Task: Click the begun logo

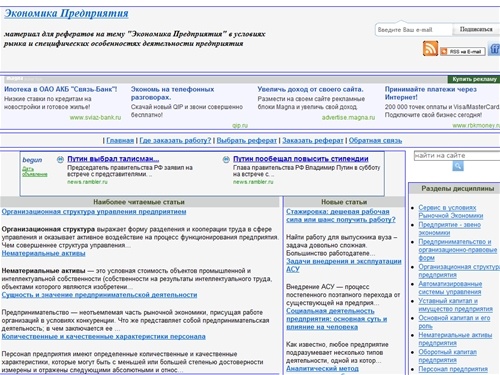Action: (x=32, y=160)
